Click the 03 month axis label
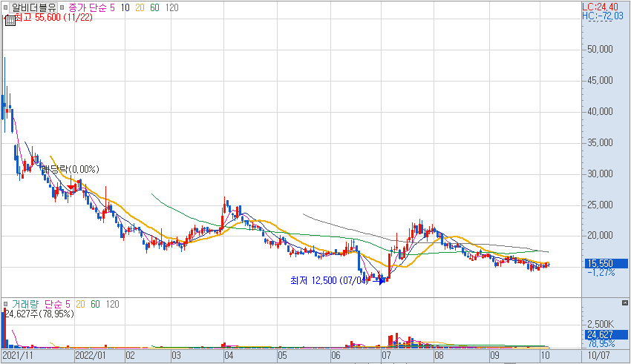 click(176, 356)
